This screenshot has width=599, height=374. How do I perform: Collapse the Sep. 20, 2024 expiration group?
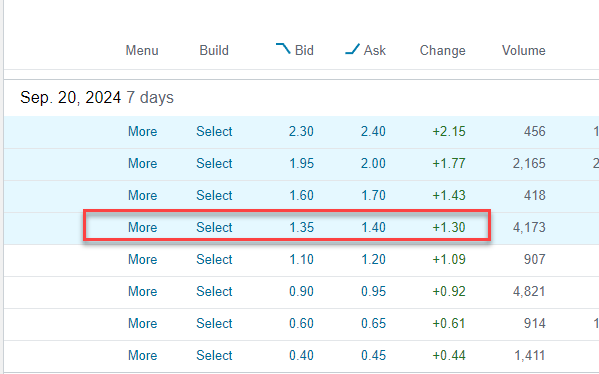[97, 97]
